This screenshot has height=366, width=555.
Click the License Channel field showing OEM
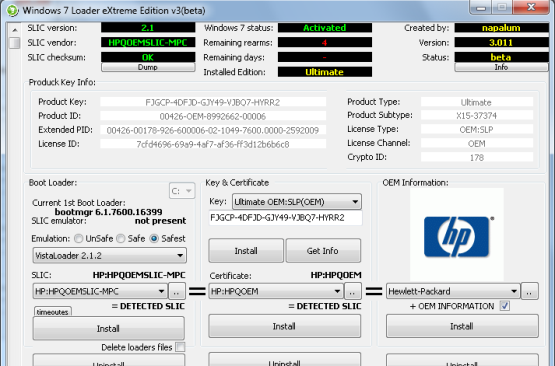pos(477,143)
